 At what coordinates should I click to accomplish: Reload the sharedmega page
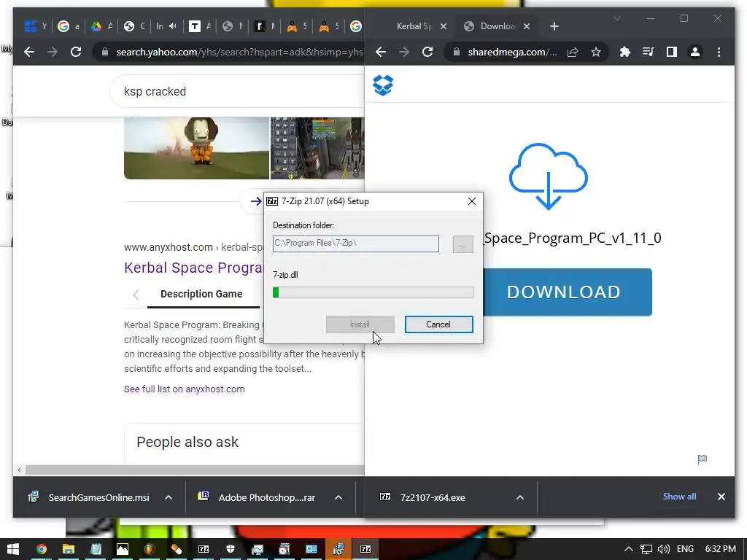pyautogui.click(x=427, y=52)
